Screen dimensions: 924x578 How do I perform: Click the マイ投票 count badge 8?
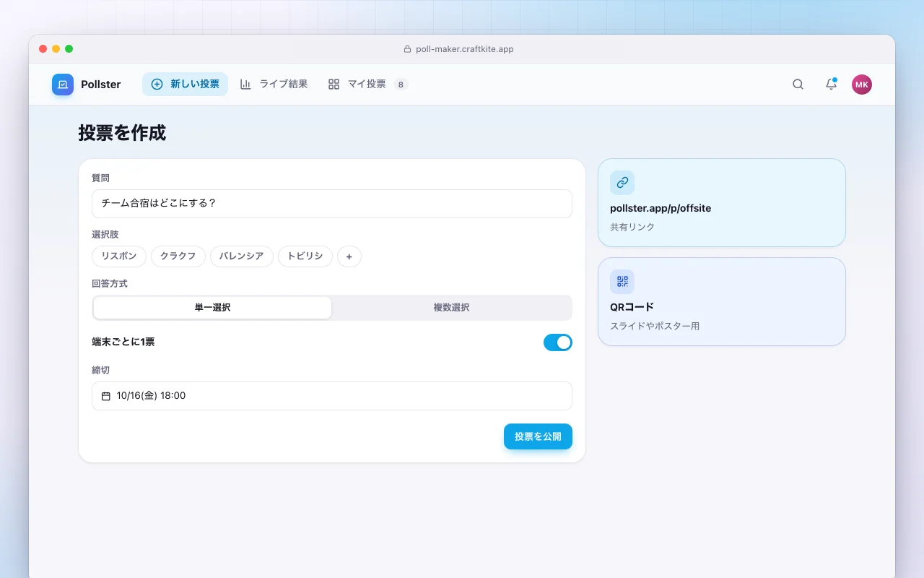point(401,85)
